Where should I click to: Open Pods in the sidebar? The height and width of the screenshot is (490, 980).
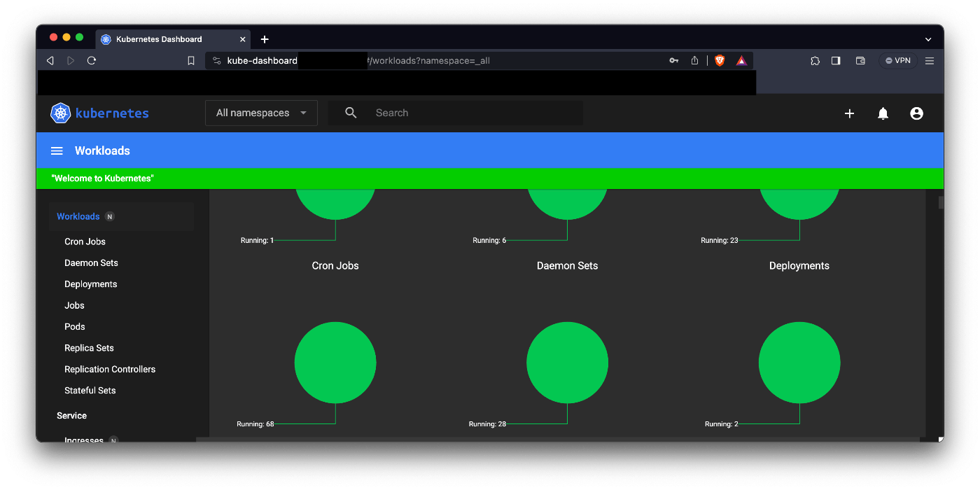74,327
